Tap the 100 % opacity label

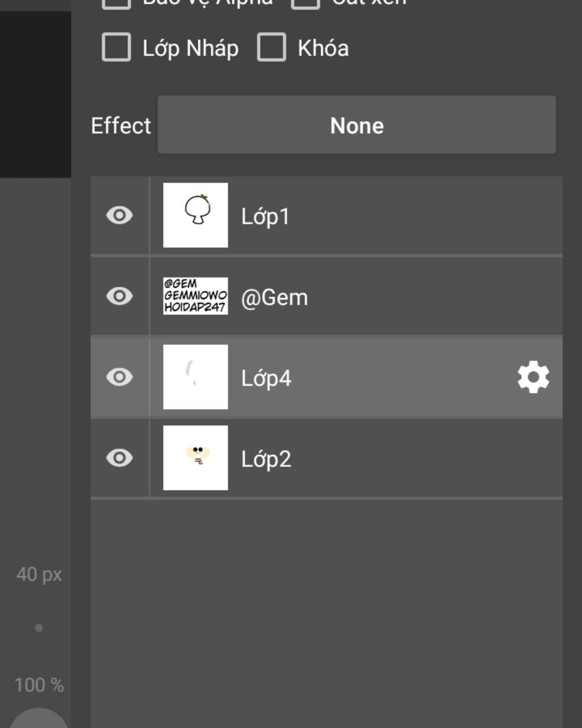[x=39, y=685]
